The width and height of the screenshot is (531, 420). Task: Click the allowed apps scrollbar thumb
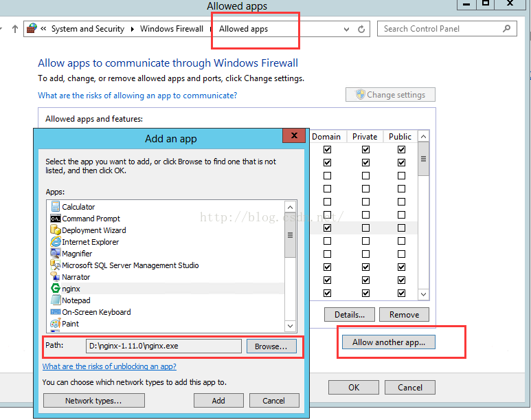tap(423, 159)
